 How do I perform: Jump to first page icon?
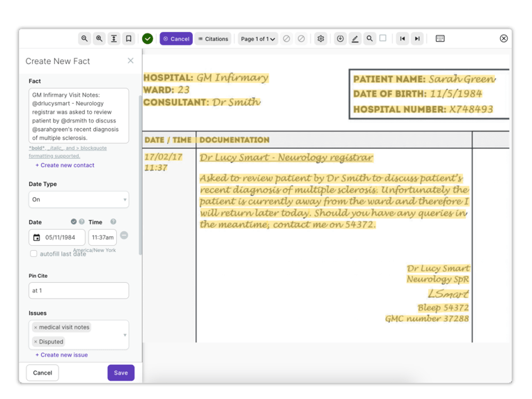tap(402, 39)
